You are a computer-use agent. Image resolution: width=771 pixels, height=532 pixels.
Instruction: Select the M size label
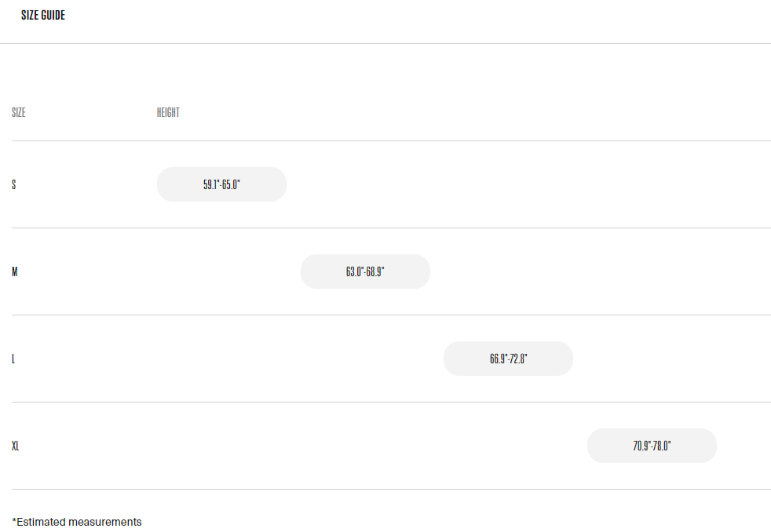coord(15,272)
